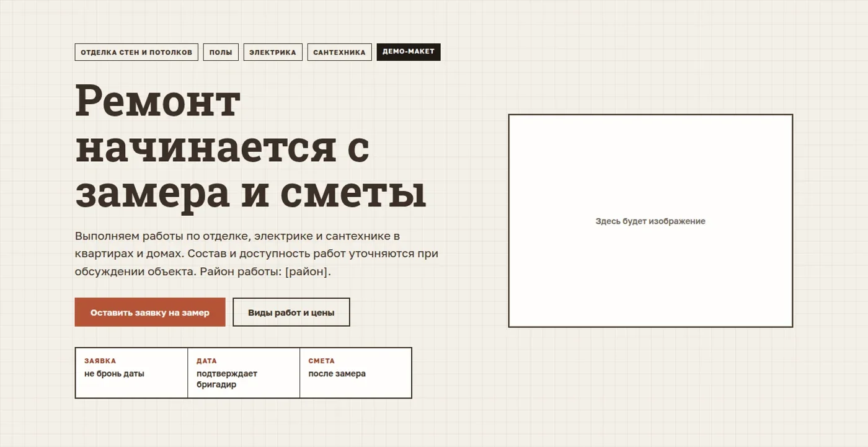Click the text «после замера»
The height and width of the screenshot is (447, 868).
pos(337,374)
